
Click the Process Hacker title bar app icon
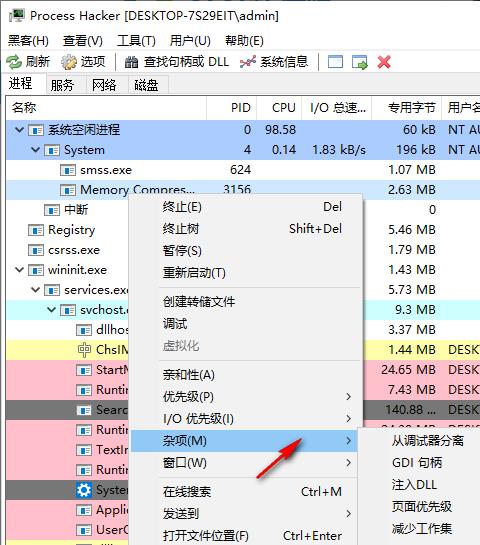click(x=17, y=16)
